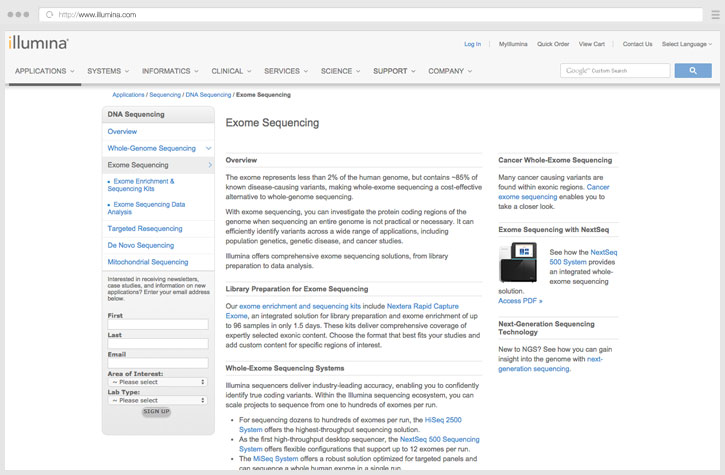The image size is (725, 475).
Task: Click the Illumina logo
Action: pos(39,44)
